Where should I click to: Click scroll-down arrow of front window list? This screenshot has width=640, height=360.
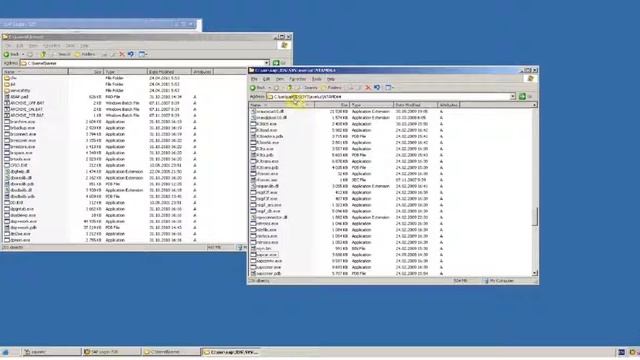(x=535, y=273)
